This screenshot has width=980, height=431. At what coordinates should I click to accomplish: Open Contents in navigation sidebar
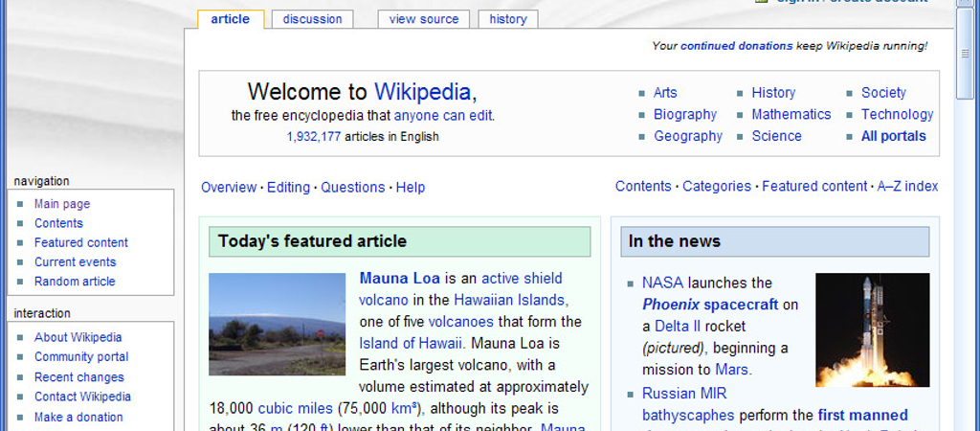click(58, 223)
